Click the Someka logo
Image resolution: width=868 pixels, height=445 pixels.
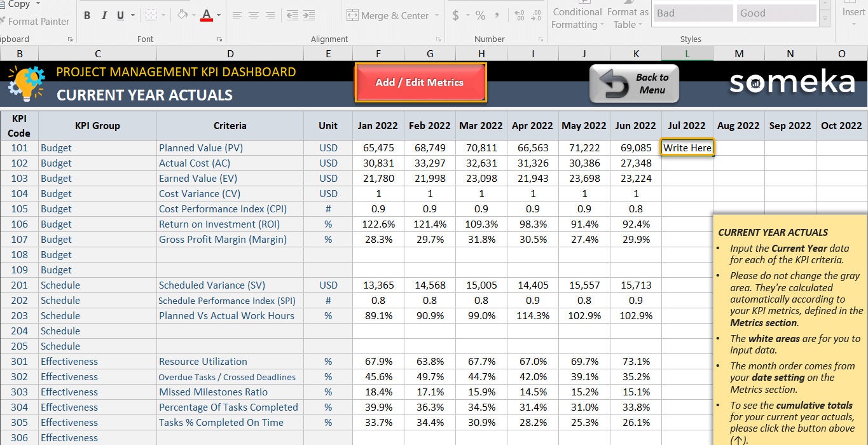coord(792,83)
